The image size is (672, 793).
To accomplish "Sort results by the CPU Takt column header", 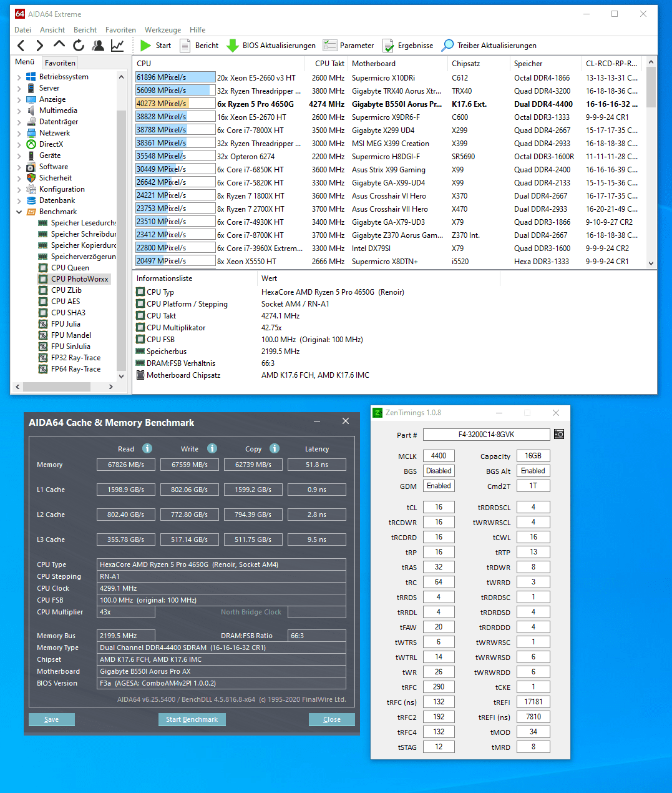I will click(326, 63).
